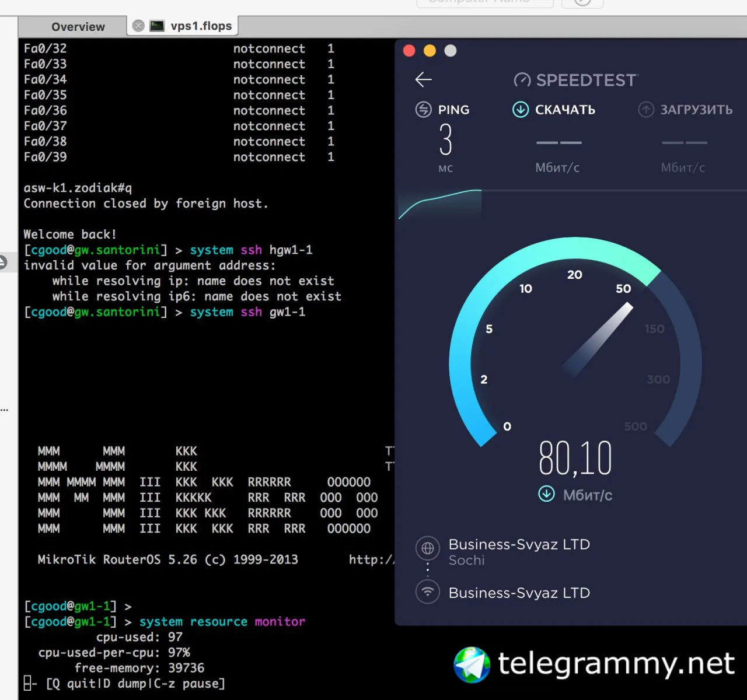Switch to the Overview tab
747x700 pixels.
(78, 27)
